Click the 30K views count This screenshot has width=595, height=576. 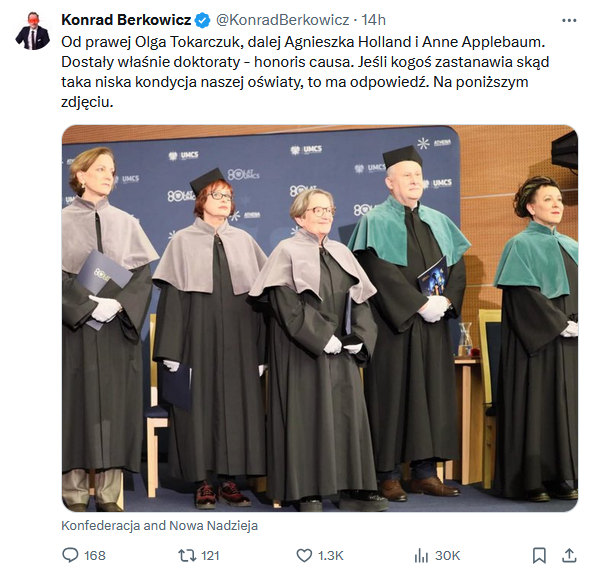coord(447,556)
